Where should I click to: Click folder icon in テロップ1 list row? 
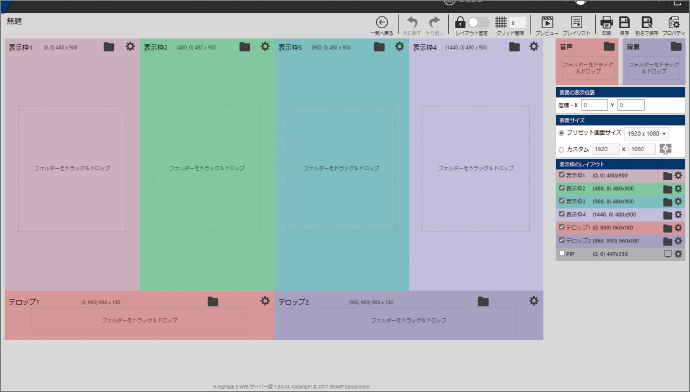click(x=668, y=228)
